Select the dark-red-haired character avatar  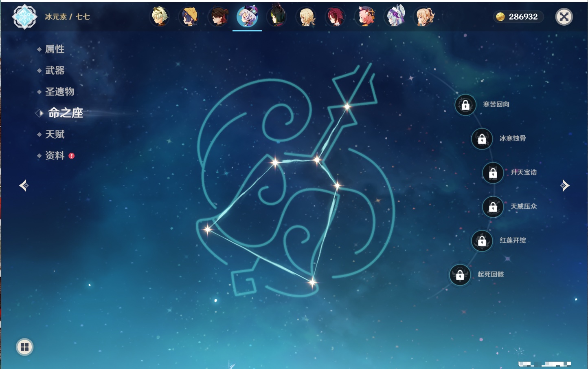pyautogui.click(x=335, y=17)
